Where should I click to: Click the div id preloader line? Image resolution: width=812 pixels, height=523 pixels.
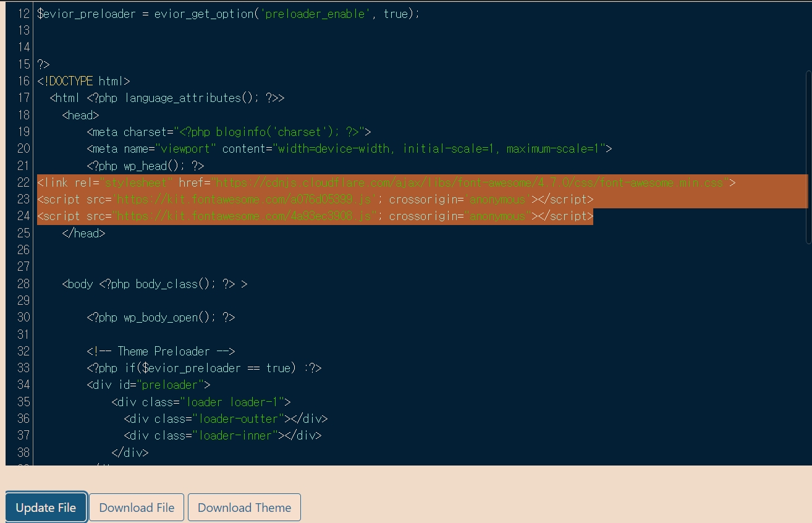coord(148,385)
